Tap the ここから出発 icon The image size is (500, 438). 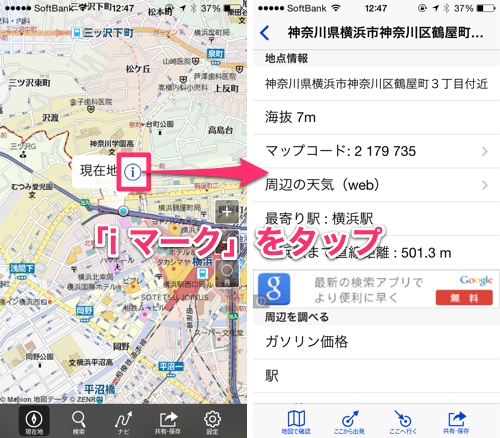pyautogui.click(x=349, y=422)
